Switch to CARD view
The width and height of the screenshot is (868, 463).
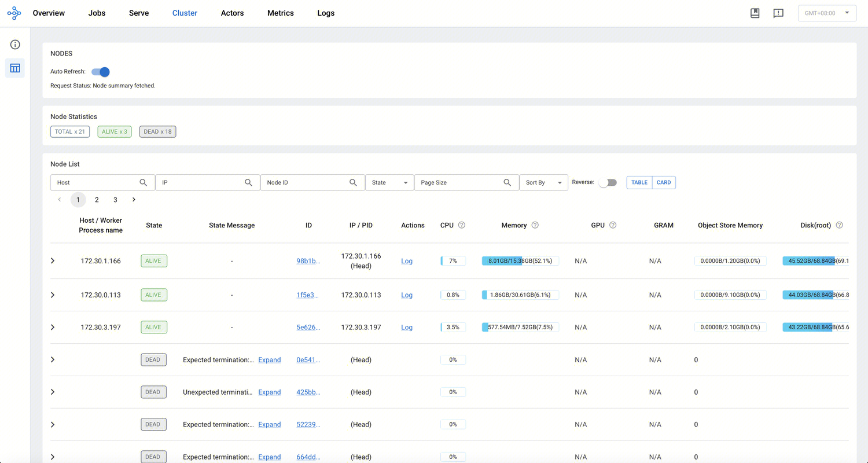[664, 182]
